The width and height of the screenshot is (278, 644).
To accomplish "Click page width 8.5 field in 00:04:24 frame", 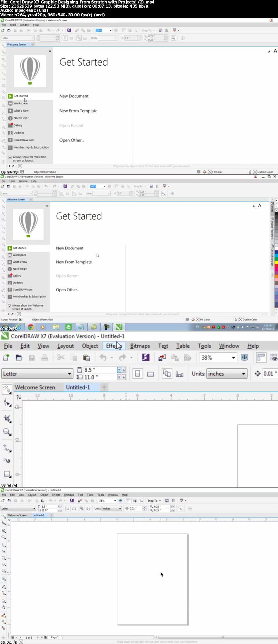I will click(100, 370).
